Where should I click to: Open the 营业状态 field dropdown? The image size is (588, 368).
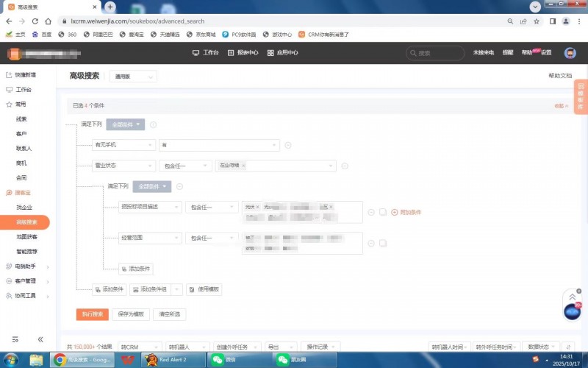point(123,166)
